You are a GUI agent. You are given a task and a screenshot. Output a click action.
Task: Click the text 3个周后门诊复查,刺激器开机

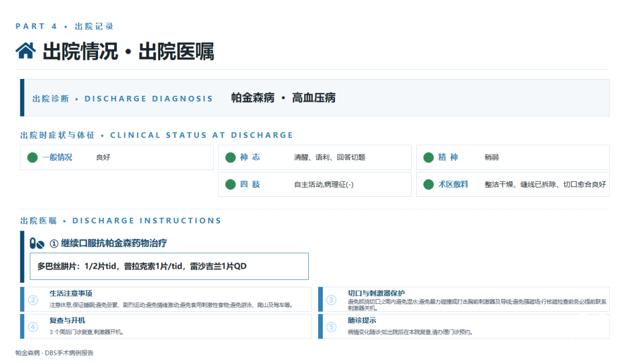(87, 332)
